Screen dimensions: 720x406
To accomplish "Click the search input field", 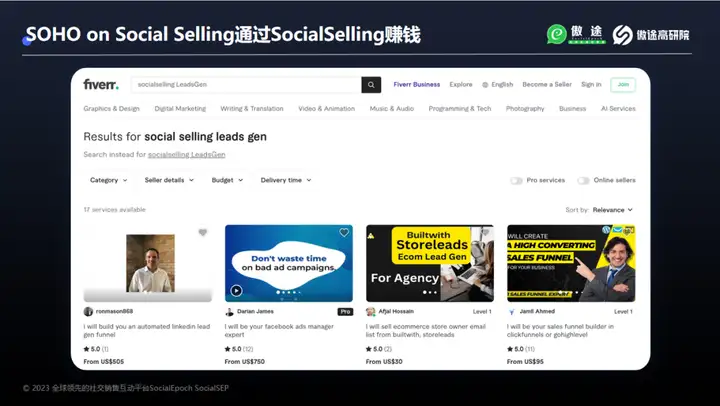I will click(x=246, y=85).
